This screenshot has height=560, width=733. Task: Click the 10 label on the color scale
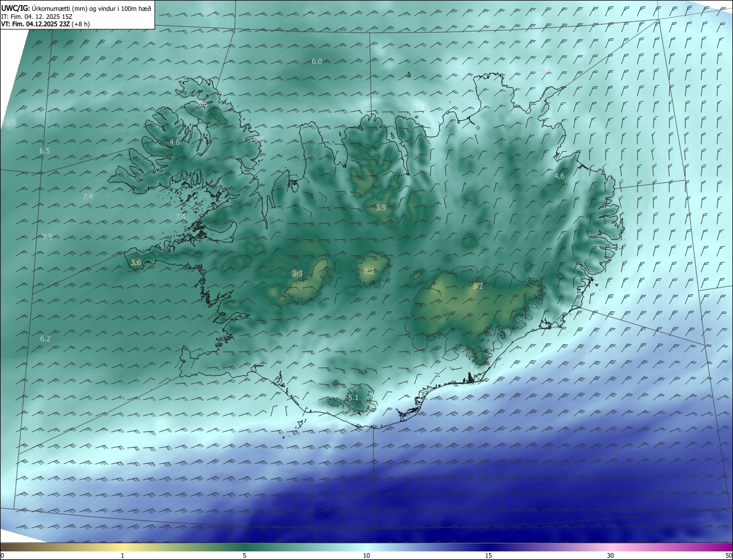366,555
